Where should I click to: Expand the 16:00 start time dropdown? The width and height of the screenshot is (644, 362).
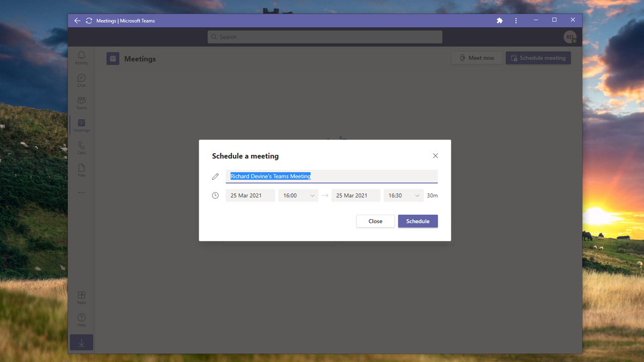(x=298, y=196)
